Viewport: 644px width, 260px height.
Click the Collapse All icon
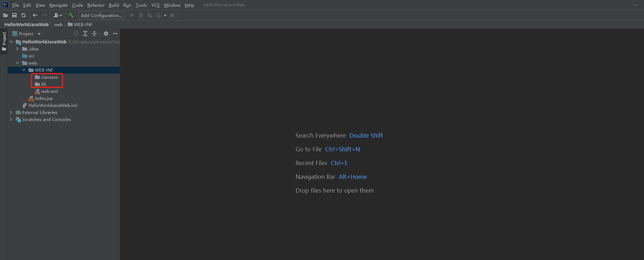[x=94, y=34]
